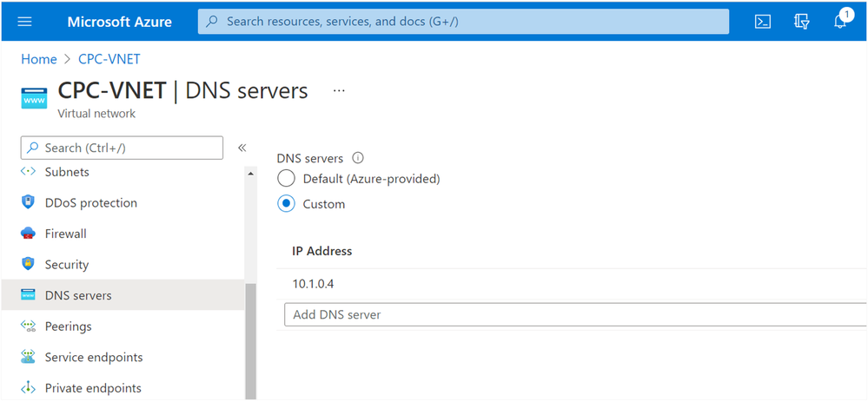Viewport: 868px width, 402px height.
Task: Click the DNS servers www icon
Action: coord(28,294)
